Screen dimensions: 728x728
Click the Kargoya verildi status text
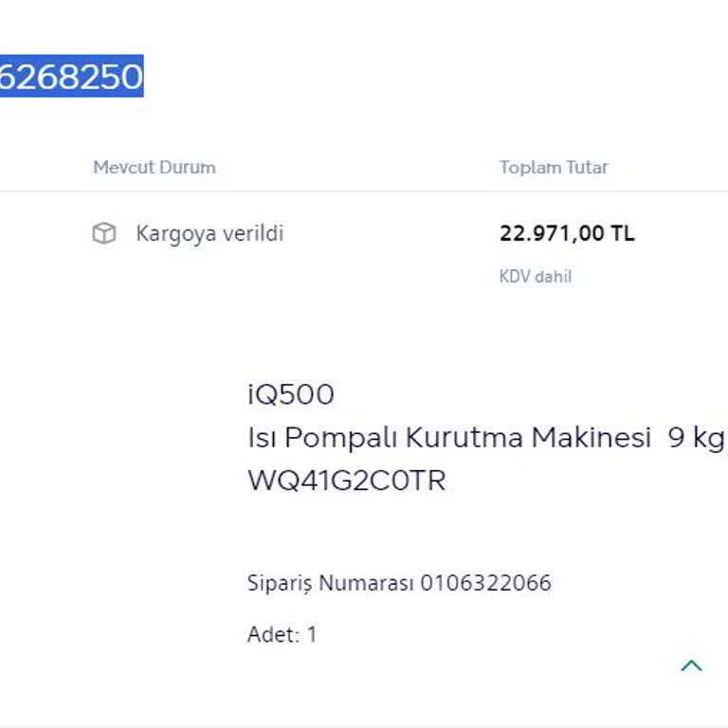coord(209,233)
